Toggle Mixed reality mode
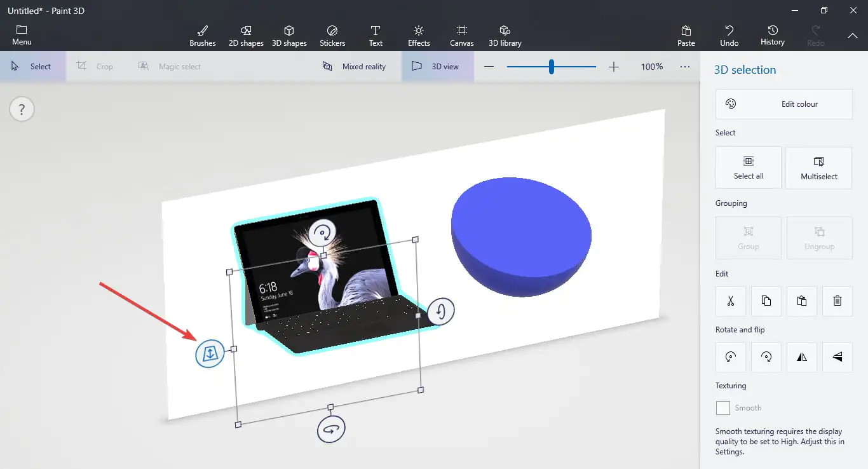The height and width of the screenshot is (469, 868). [x=355, y=67]
